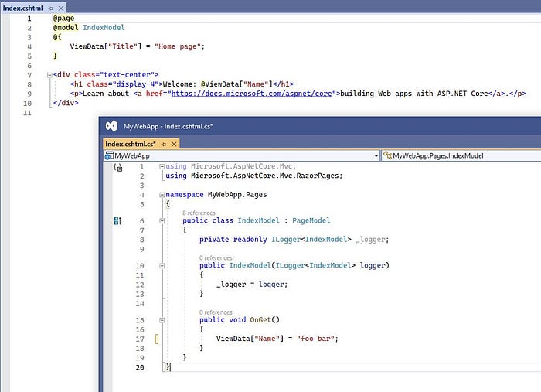The width and height of the screenshot is (541, 392).
Task: Click the inheritance margin icon at line 6
Action: click(117, 221)
